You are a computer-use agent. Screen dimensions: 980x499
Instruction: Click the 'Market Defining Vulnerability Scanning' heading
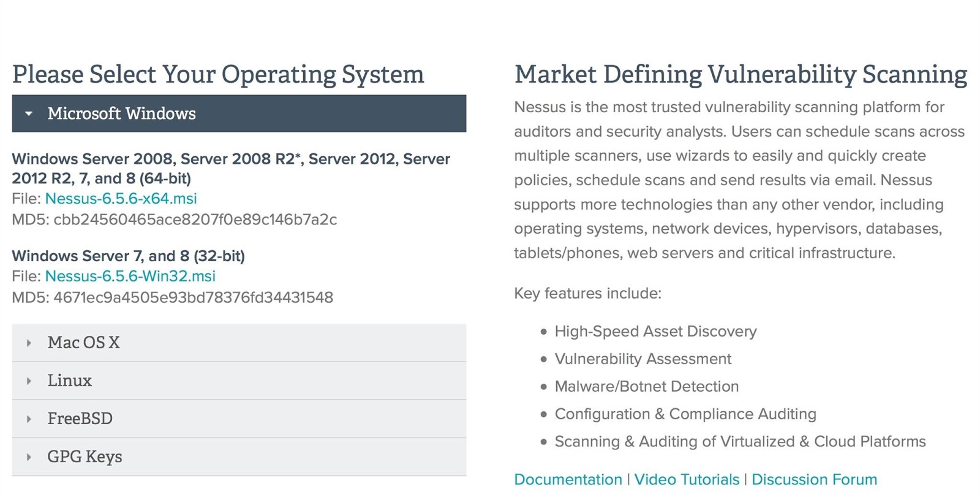741,75
